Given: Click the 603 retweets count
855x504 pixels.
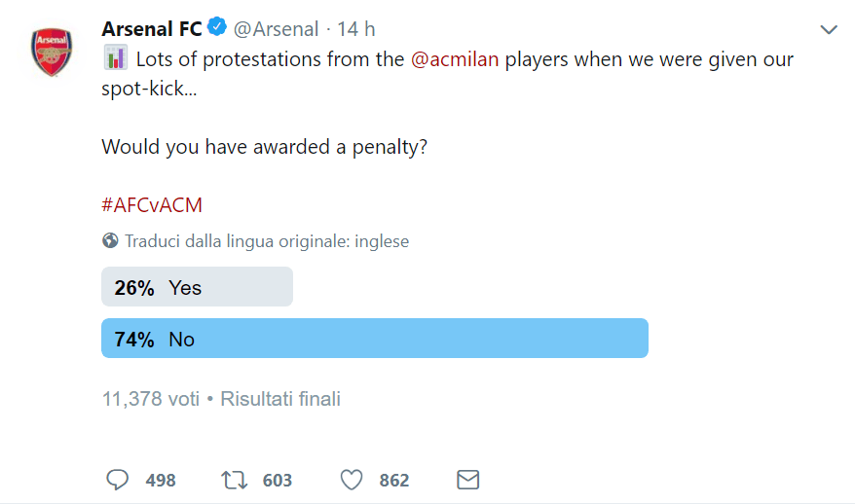Looking at the screenshot, I should [278, 481].
